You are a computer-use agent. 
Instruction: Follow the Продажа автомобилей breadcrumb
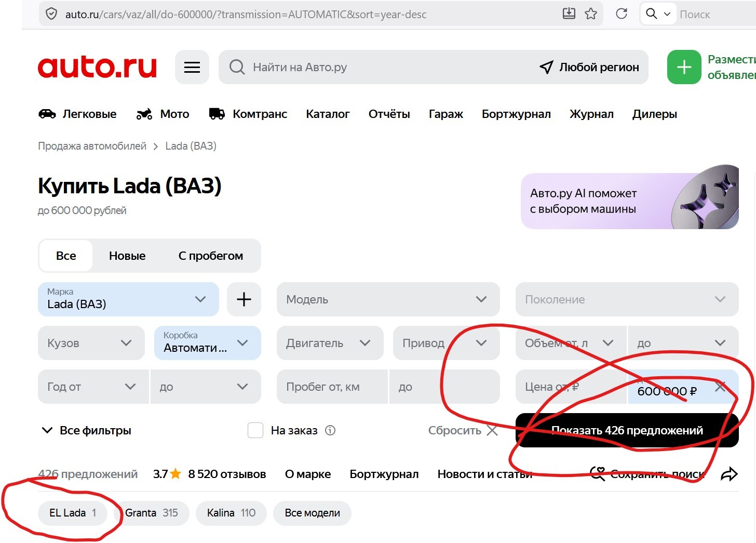[x=92, y=146]
